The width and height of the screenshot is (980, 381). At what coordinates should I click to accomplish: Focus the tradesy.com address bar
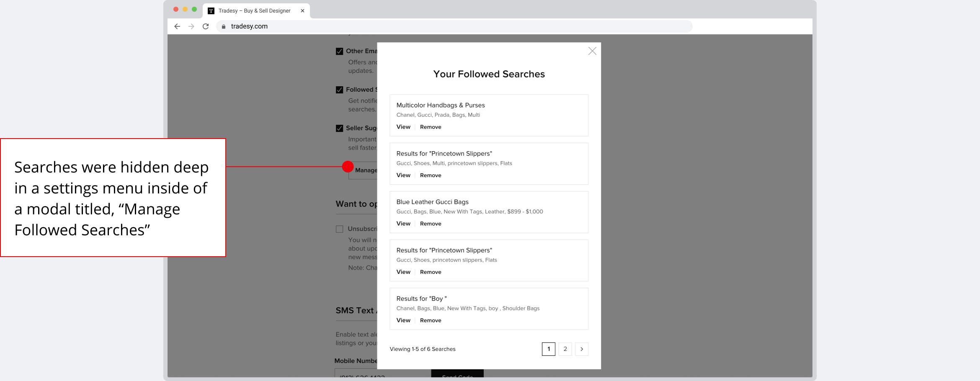tap(454, 26)
